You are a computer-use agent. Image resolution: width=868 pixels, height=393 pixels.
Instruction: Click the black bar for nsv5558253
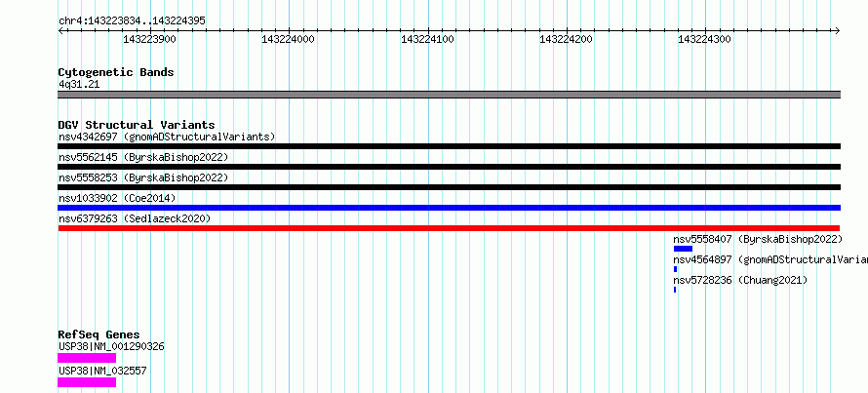449,187
